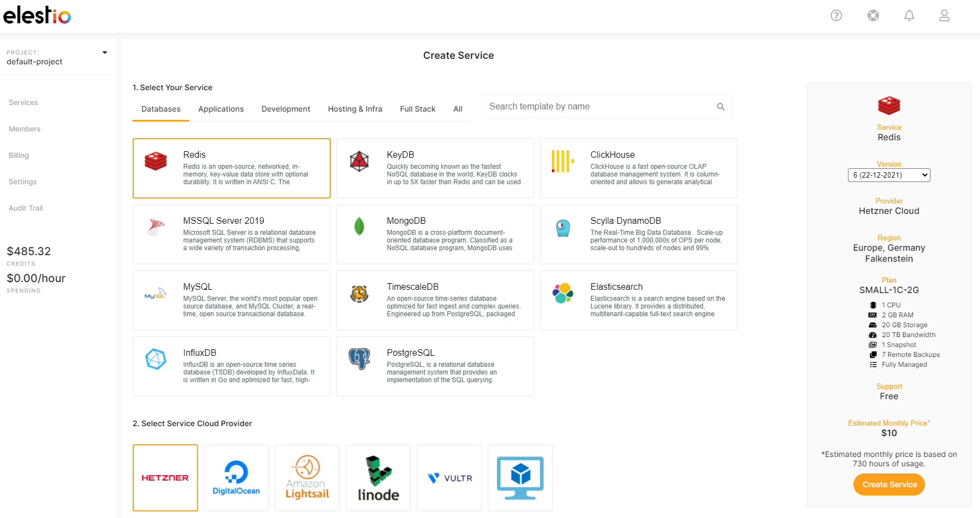Screen dimensions: 980x518
Task: Open notifications bell icon
Action: 909,15
